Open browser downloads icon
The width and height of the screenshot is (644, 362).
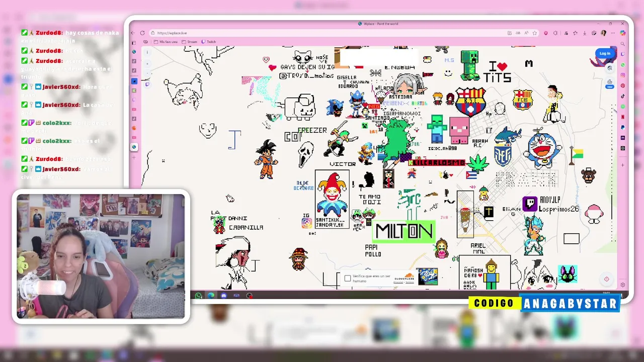click(x=585, y=33)
